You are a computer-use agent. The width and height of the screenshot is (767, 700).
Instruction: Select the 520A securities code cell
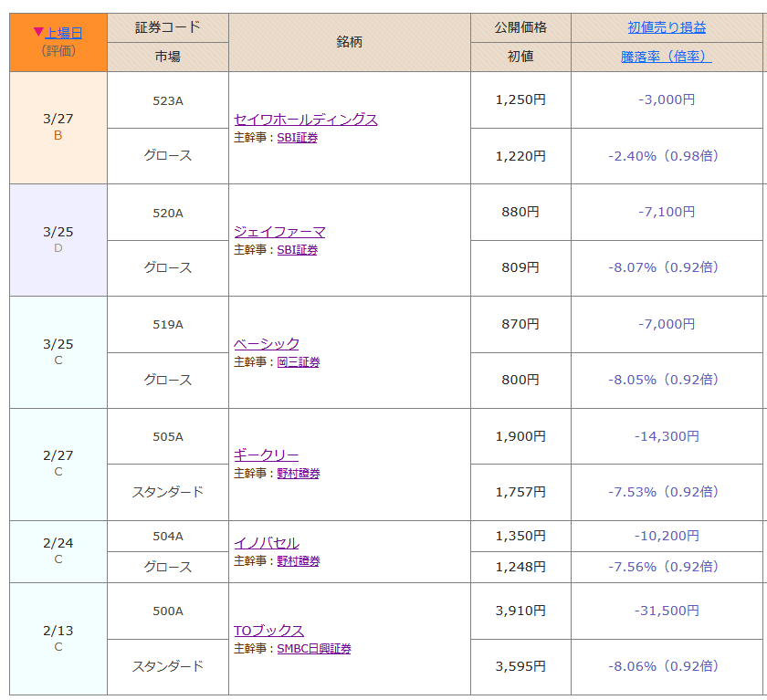168,213
